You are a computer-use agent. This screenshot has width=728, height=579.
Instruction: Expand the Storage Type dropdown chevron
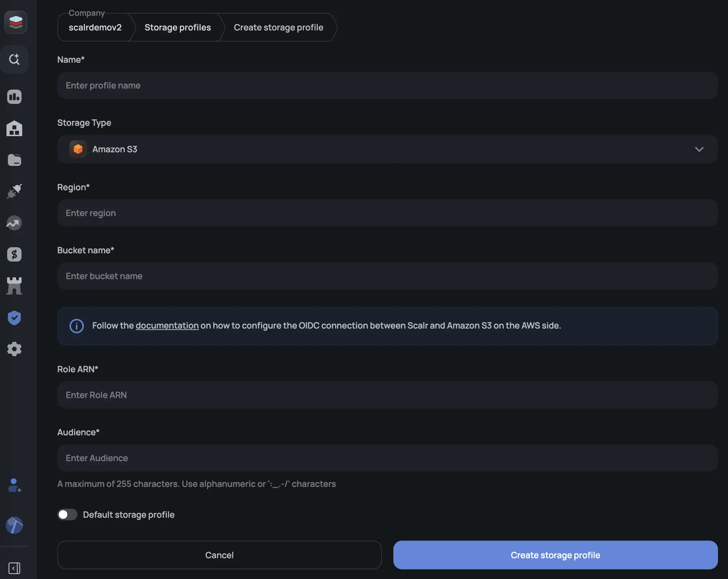(699, 149)
